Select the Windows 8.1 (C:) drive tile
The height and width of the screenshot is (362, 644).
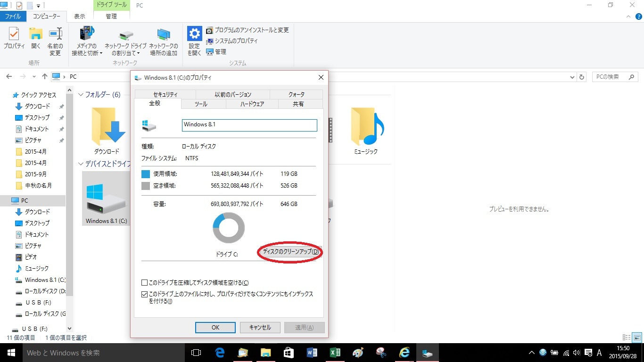pyautogui.click(x=106, y=198)
